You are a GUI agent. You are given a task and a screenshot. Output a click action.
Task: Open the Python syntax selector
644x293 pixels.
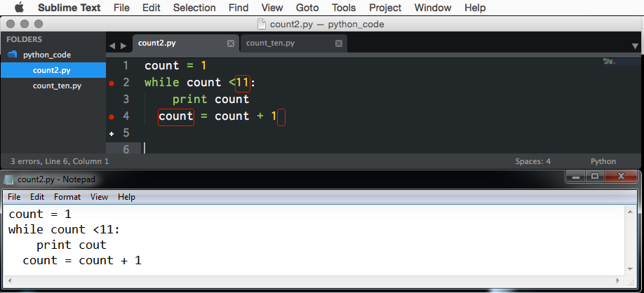[603, 161]
